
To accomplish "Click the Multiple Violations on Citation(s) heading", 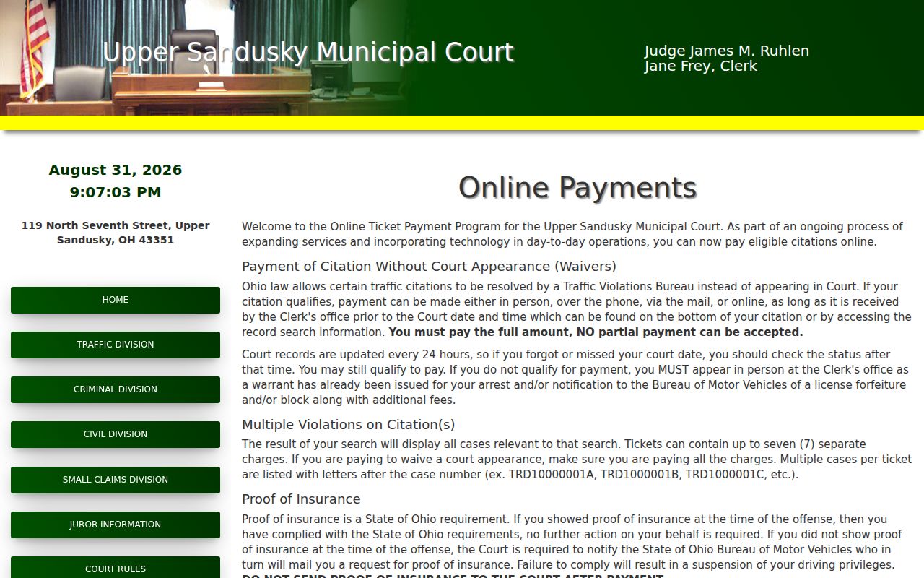I will 349,425.
